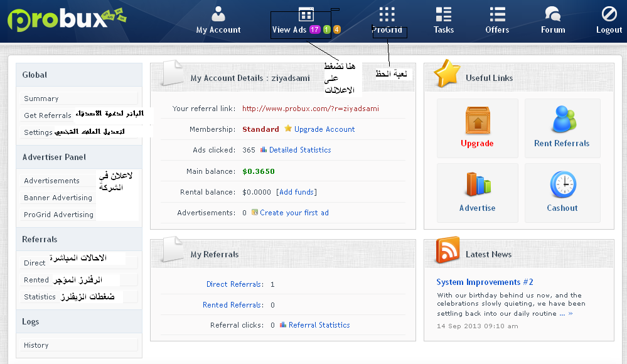The image size is (627, 364).
Task: Click the Rent Referrals people icon
Action: point(564,119)
